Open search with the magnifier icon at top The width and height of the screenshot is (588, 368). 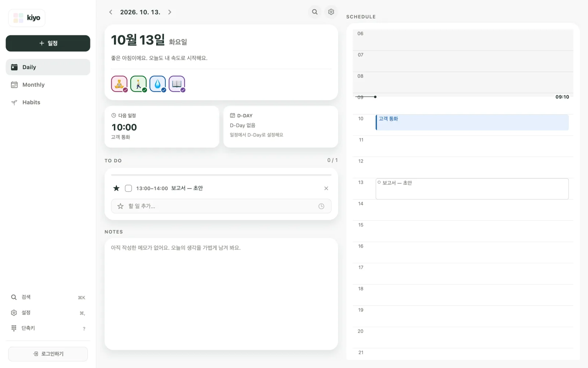(x=315, y=12)
